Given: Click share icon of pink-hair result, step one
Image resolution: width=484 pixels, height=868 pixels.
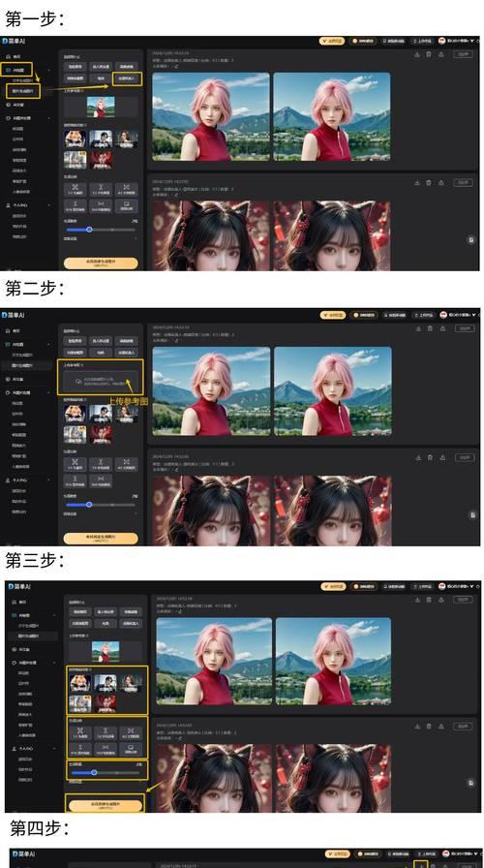Looking at the screenshot, I should tap(440, 54).
